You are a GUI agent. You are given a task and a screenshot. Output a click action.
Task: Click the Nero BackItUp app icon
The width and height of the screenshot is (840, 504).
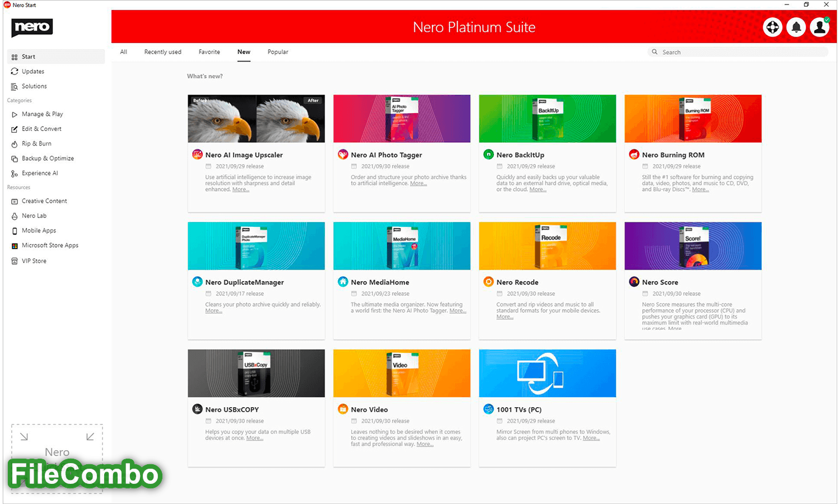tap(488, 155)
